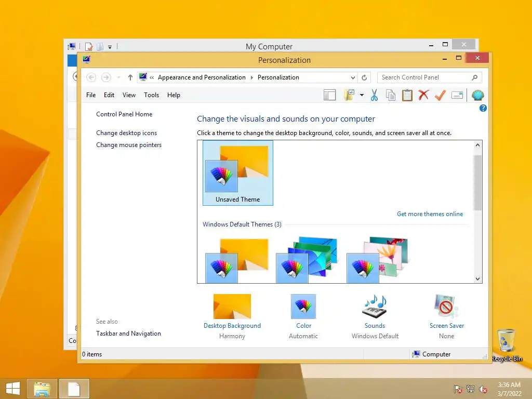This screenshot has width=532, height=399.
Task: Select the Unsaved Theme thumbnail
Action: 238,173
